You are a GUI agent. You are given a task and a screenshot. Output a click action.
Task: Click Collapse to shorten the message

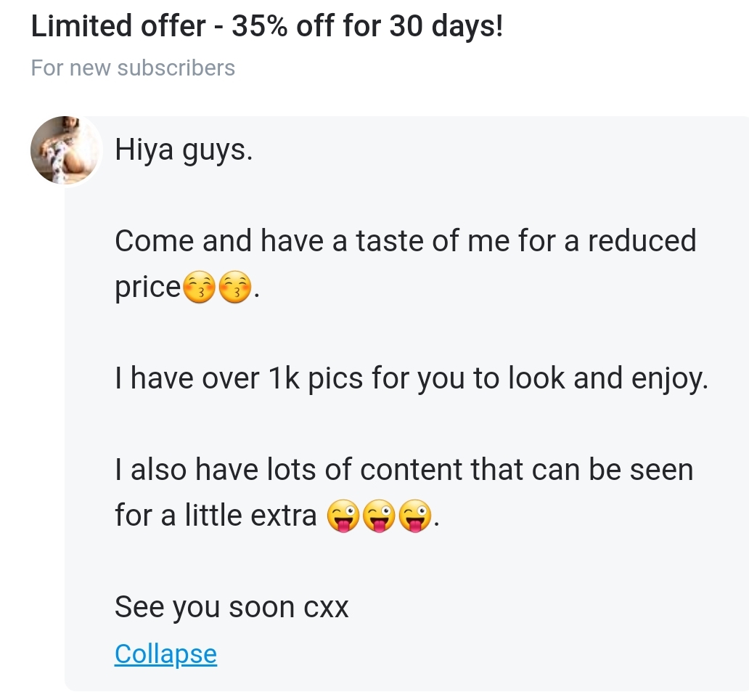pyautogui.click(x=165, y=654)
